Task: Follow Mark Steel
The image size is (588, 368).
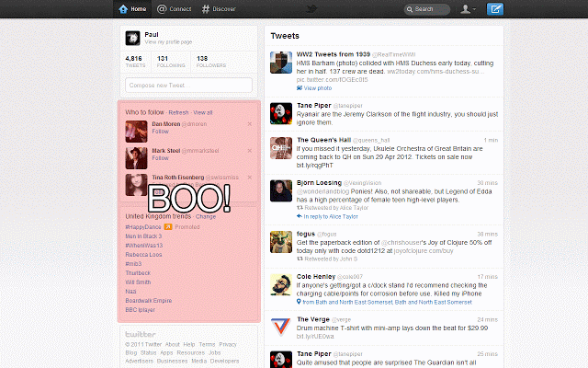Action: (160, 158)
